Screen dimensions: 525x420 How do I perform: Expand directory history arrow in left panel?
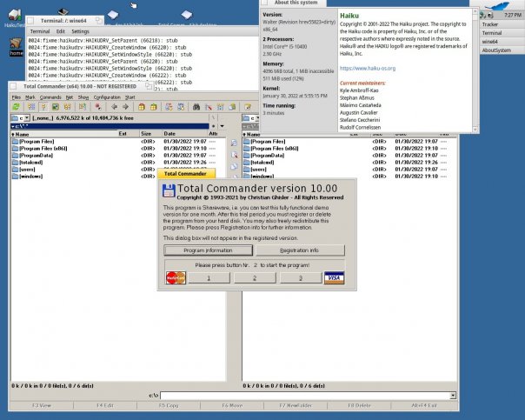tap(222, 126)
